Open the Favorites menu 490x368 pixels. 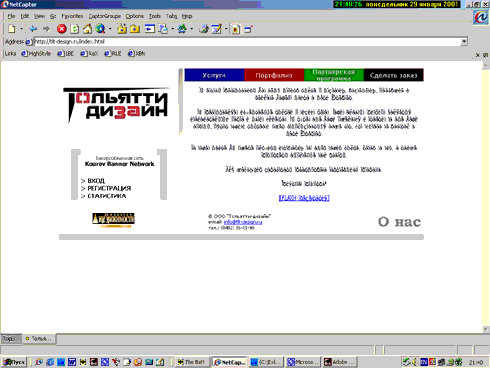tap(72, 16)
